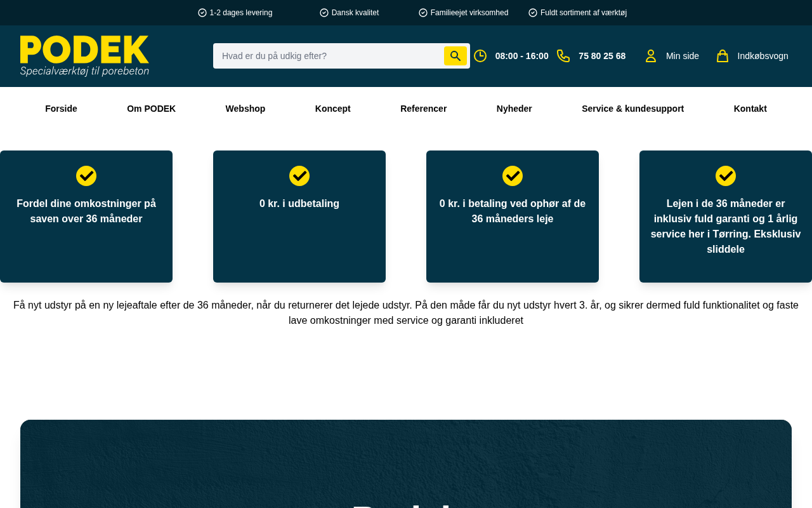
Task: Click the 'Dansk kvalitet' text
Action: pyautogui.click(x=355, y=13)
